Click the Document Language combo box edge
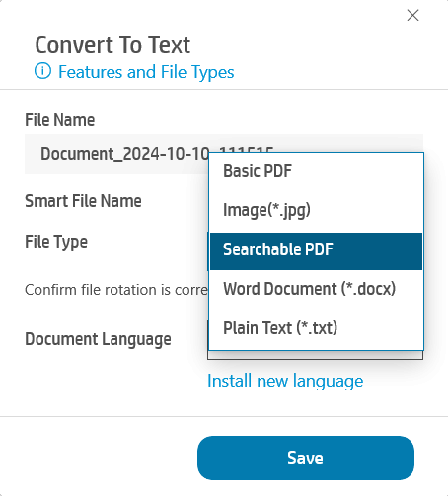The width and height of the screenshot is (448, 496). pyautogui.click(x=315, y=355)
